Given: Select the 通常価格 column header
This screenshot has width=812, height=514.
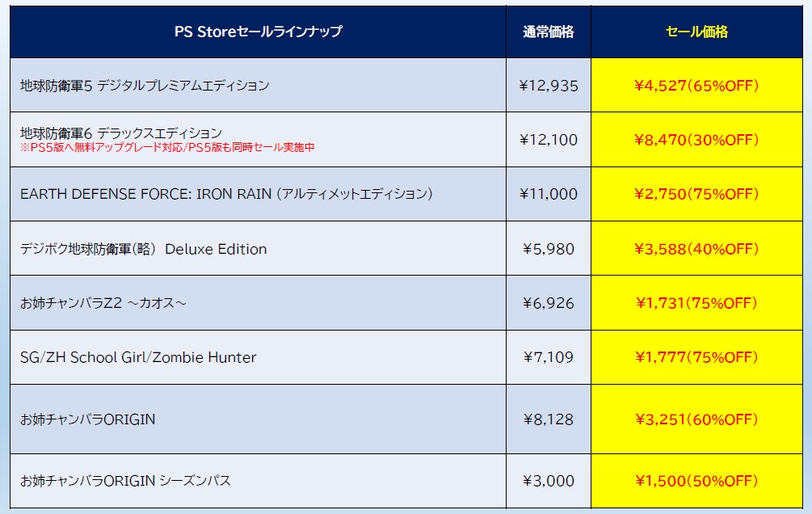Looking at the screenshot, I should click(549, 32).
